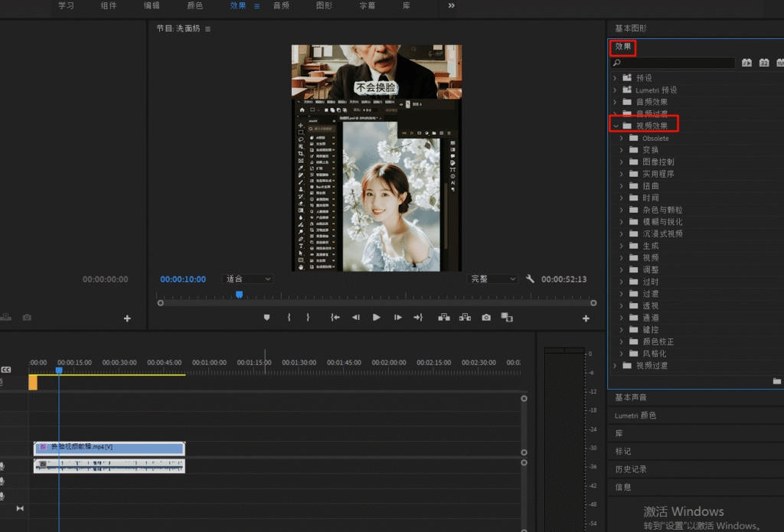Screen dimensions: 784x532
Task: Toggle the CC captions track button
Action: 6,370
